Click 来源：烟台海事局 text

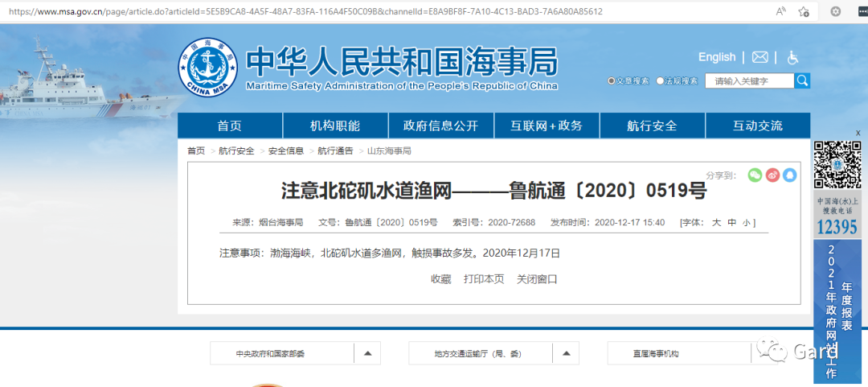(x=268, y=223)
